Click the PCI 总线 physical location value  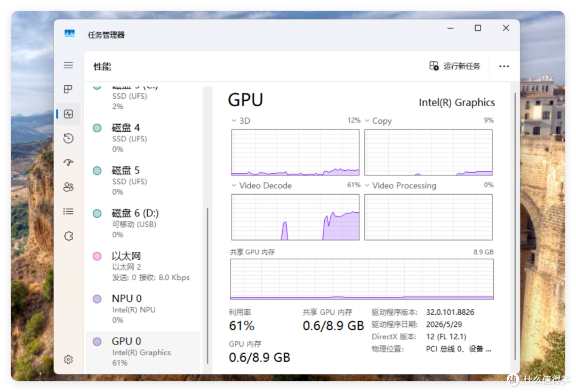coord(459,349)
